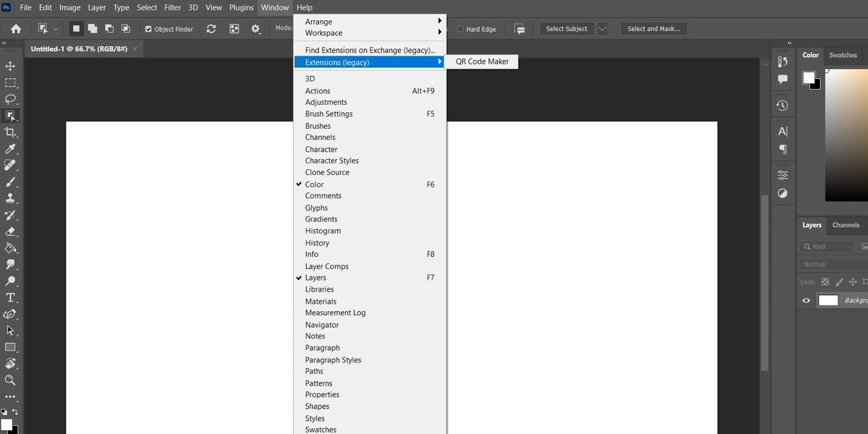Open the File menu
This screenshot has height=434, width=868.
(26, 7)
